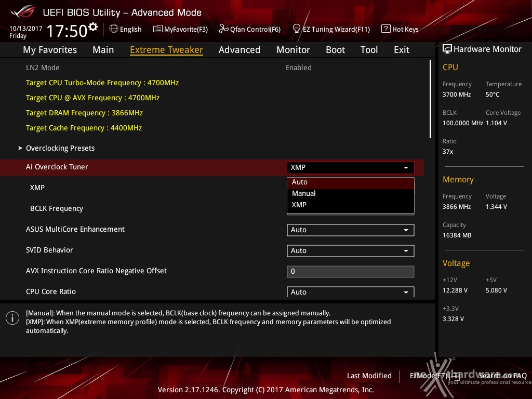Click the Hardware Monitor display icon

point(447,49)
